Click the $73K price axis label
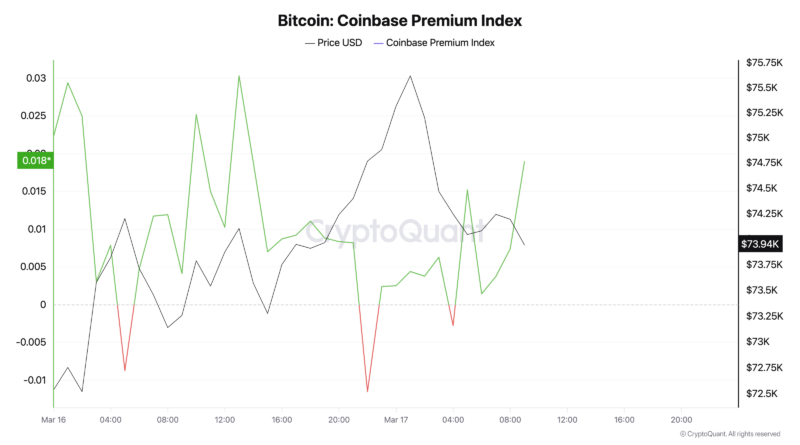The image size is (800, 445). (756, 342)
